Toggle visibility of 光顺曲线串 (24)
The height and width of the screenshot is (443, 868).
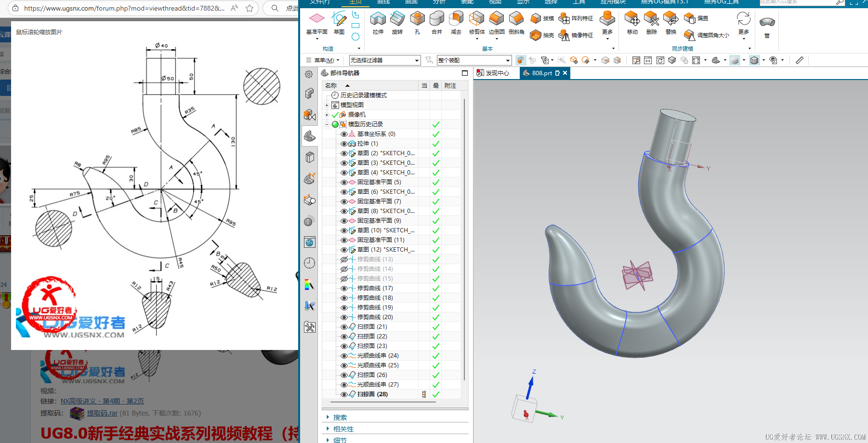(x=344, y=356)
